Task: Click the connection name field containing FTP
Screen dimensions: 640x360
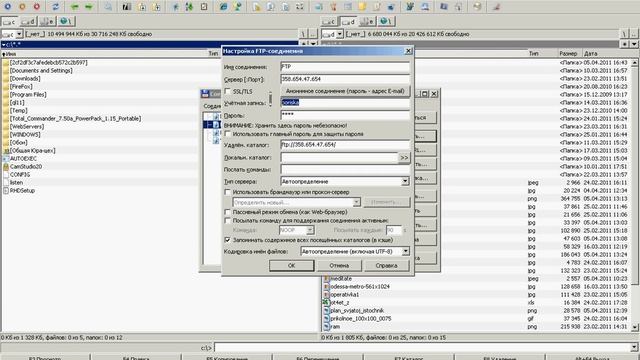Action: pyautogui.click(x=345, y=67)
